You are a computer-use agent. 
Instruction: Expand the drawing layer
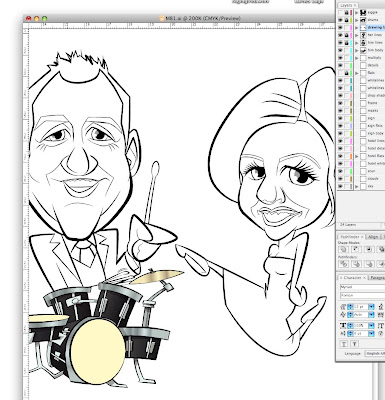357,28
